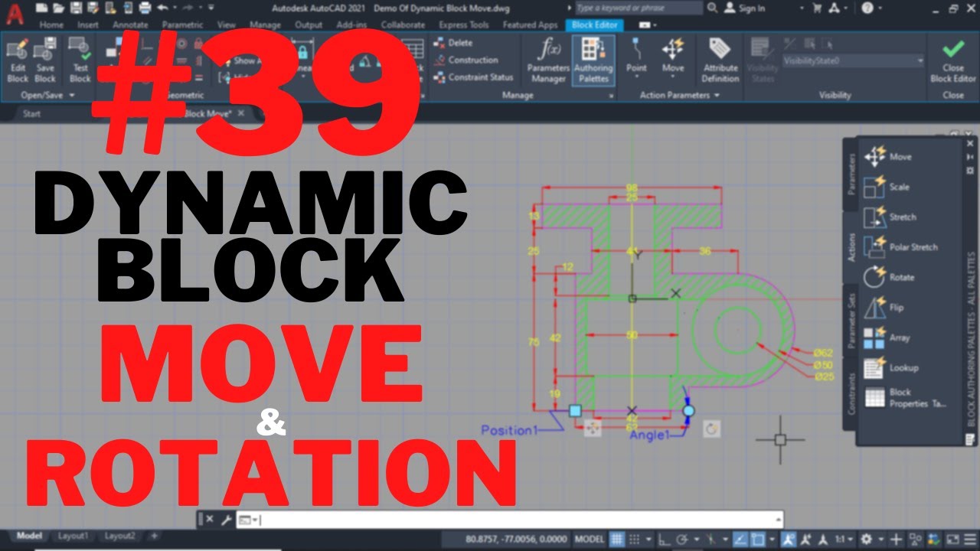The width and height of the screenshot is (980, 551).
Task: Click the add new layout plus button
Action: tap(154, 536)
